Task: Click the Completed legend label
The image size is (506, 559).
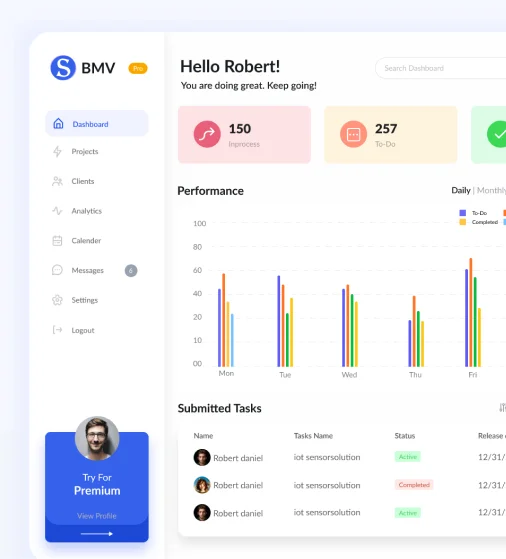Action: (485, 222)
